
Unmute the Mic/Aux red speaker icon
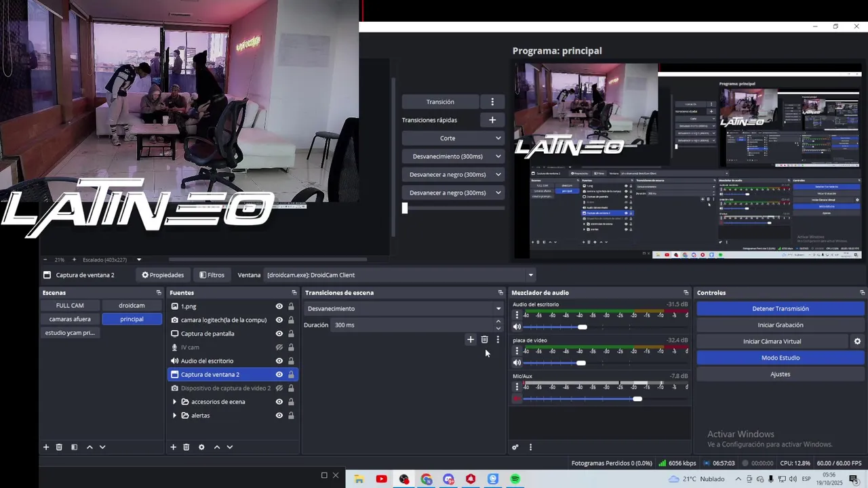pyautogui.click(x=517, y=399)
